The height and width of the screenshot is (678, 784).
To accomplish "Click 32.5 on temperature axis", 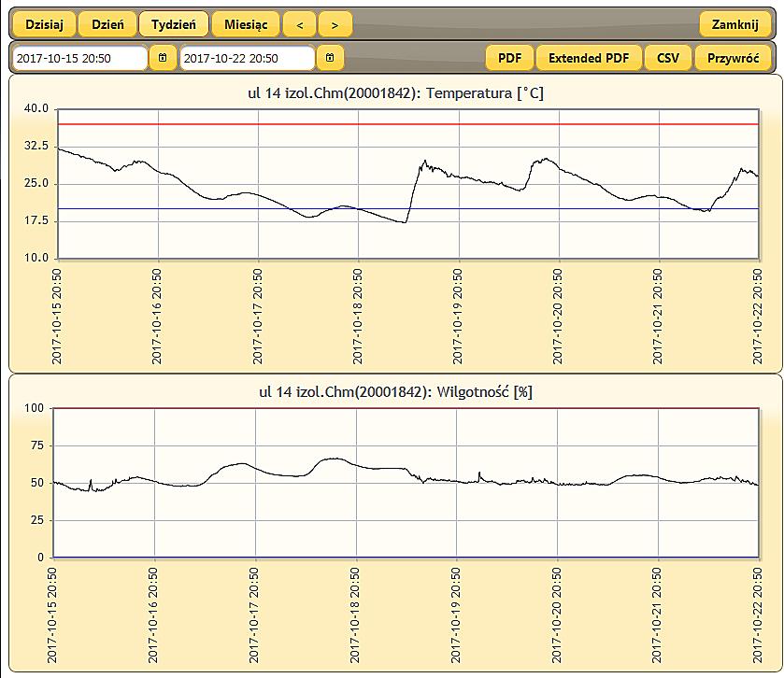I will [36, 146].
